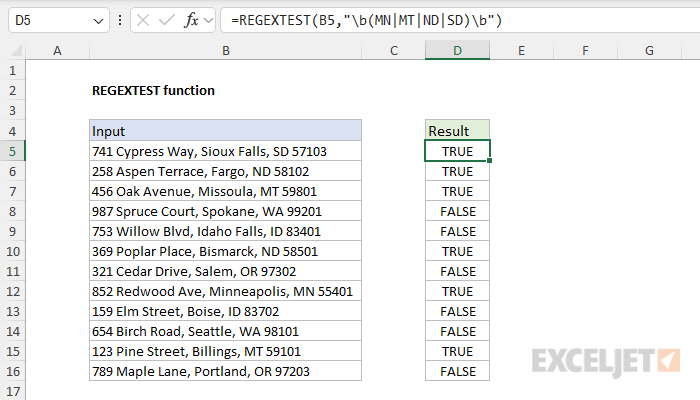The image size is (700, 400).
Task: Select row 8 header
Action: click(x=12, y=212)
